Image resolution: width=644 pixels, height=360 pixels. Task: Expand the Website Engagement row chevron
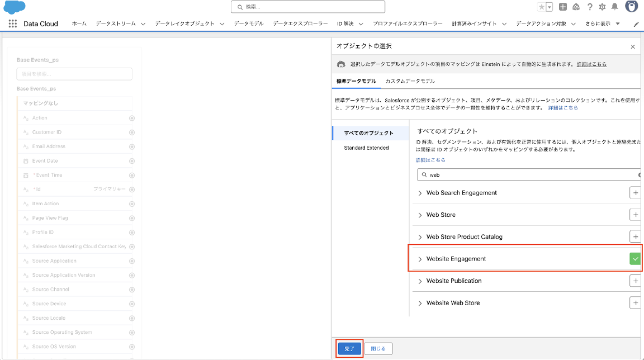point(420,259)
